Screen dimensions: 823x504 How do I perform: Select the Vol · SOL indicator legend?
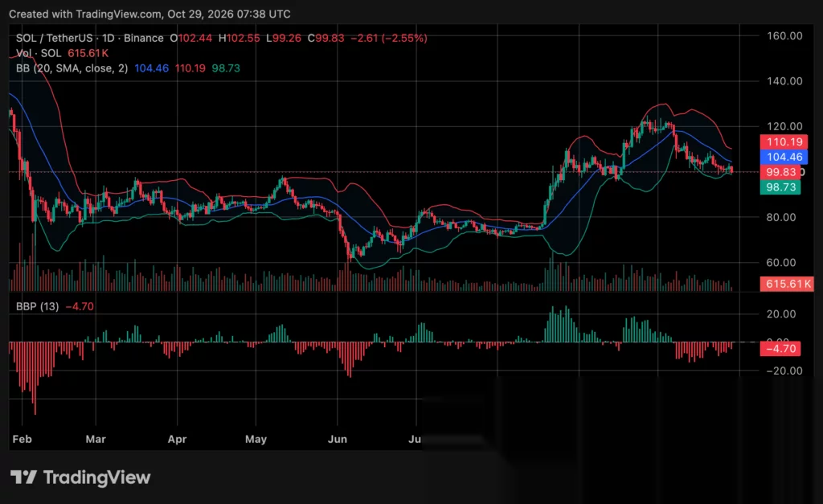(x=39, y=53)
